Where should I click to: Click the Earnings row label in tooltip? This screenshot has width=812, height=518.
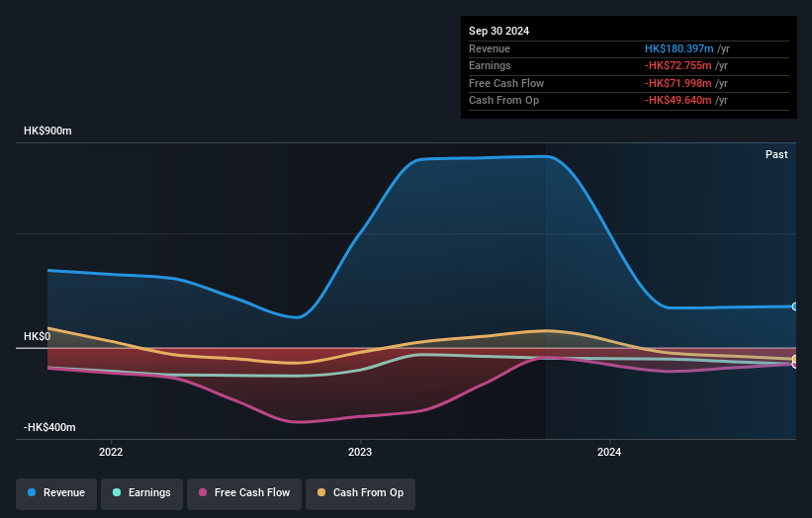pos(490,65)
